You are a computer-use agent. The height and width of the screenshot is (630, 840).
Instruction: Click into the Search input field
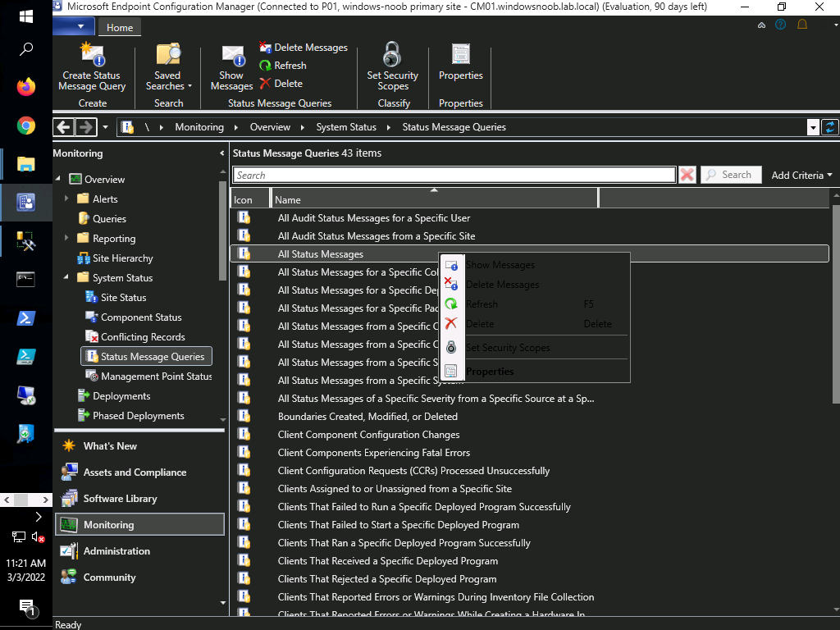click(454, 176)
